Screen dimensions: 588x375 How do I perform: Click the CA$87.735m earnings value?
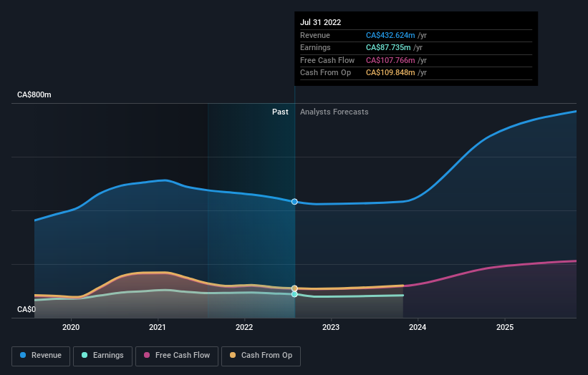(388, 47)
